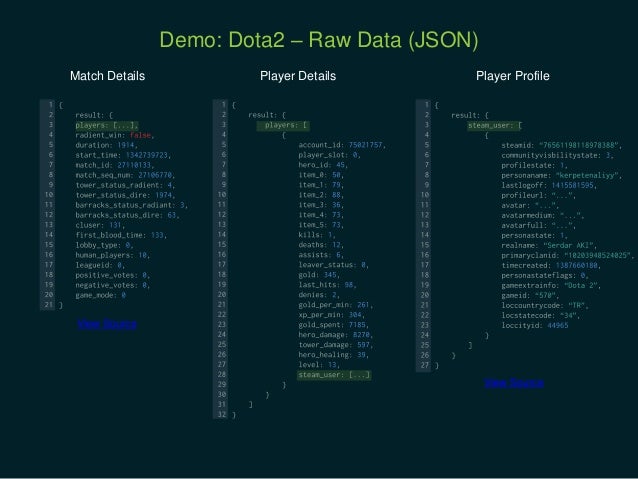Click the avatarmedium line

point(543,215)
